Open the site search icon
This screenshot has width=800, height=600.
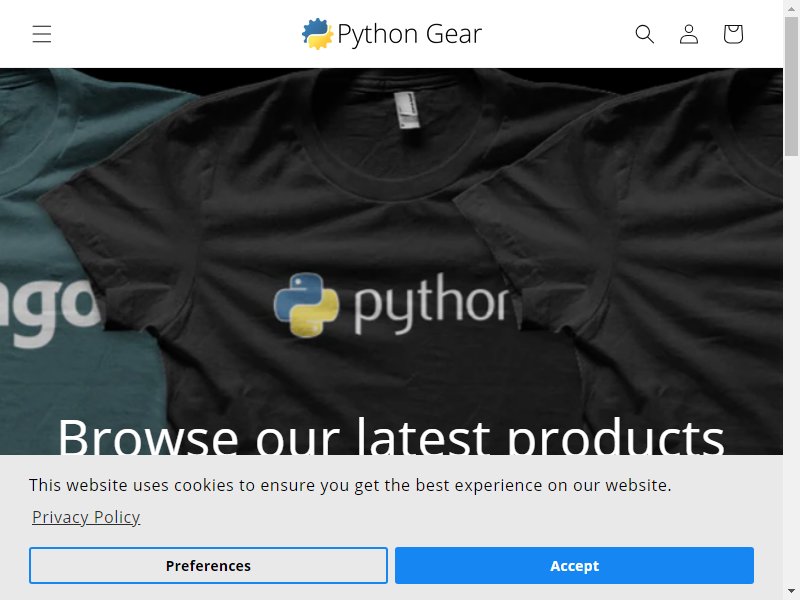pos(644,34)
